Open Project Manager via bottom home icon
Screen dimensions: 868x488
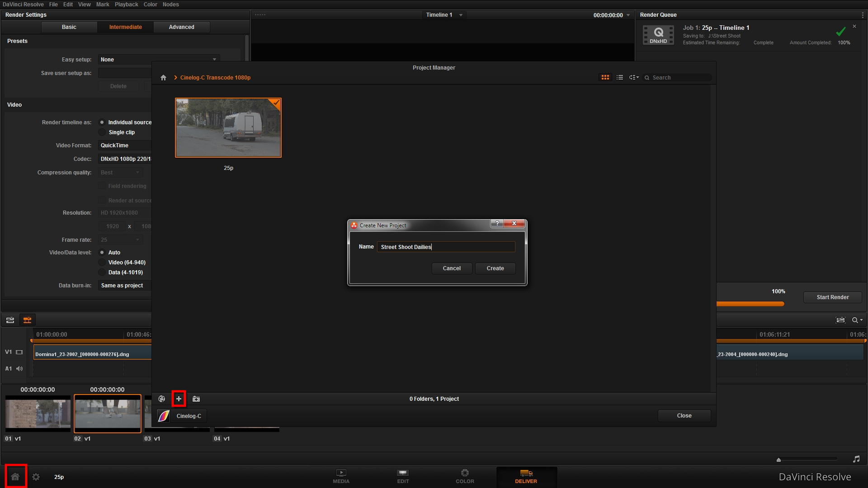click(15, 477)
